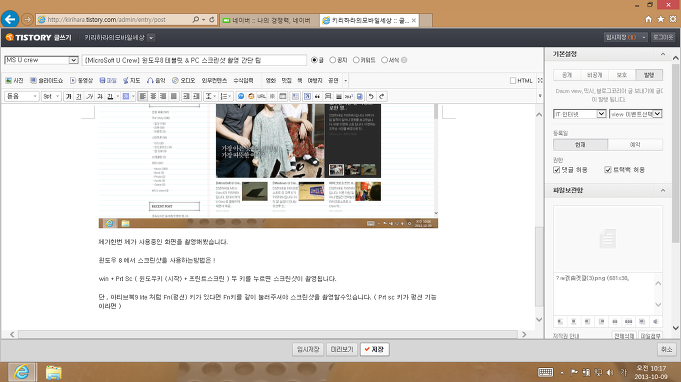Collapse the 기본설정 panel
Image resolution: width=681 pixels, height=382 pixels.
click(663, 54)
